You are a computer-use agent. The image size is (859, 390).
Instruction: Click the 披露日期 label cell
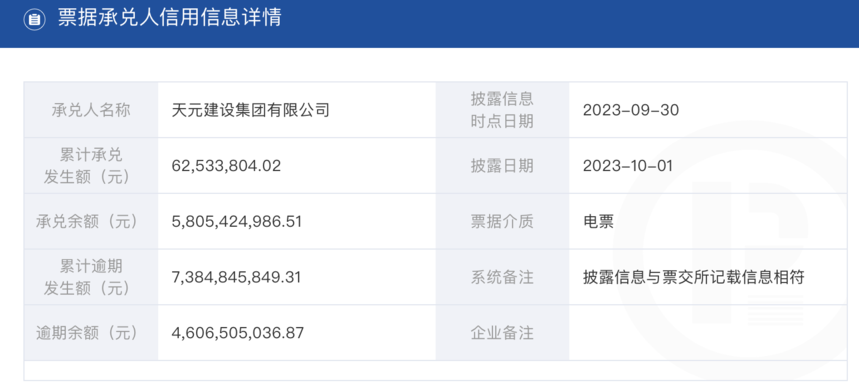pos(502,165)
